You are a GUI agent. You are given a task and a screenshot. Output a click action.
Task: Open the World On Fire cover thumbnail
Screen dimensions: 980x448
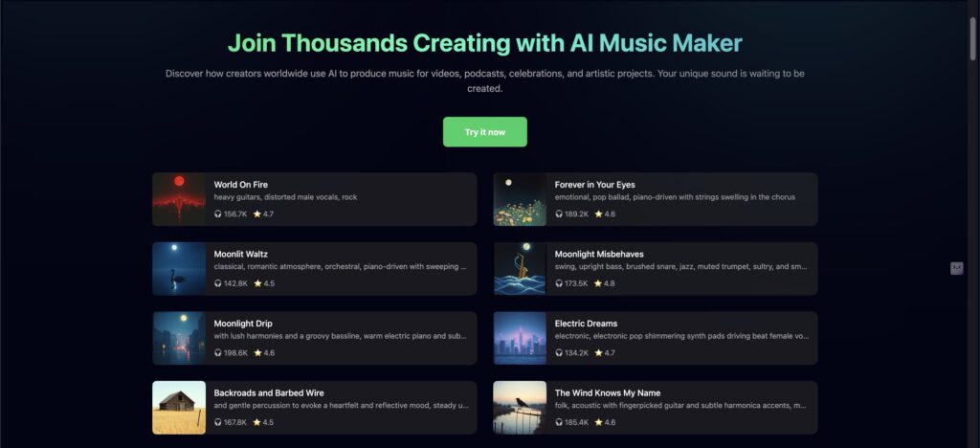pyautogui.click(x=179, y=199)
